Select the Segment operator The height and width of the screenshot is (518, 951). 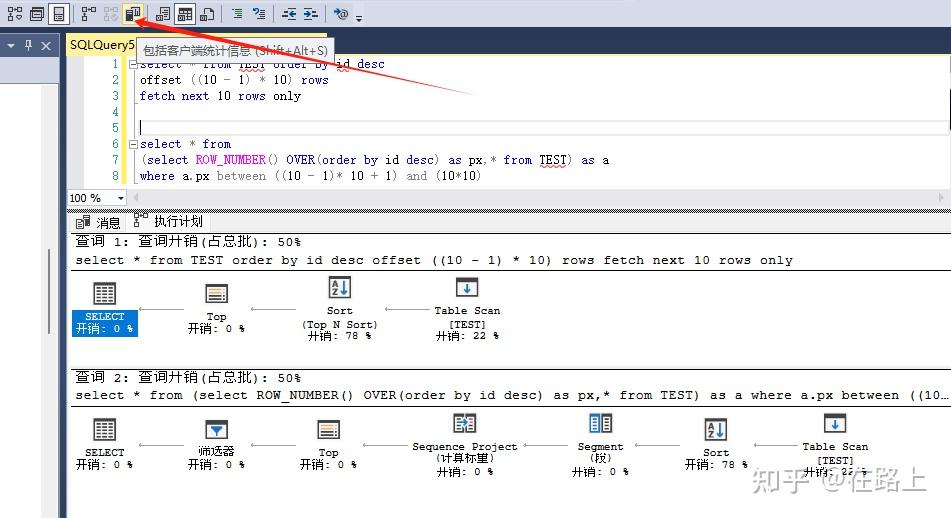pos(600,445)
